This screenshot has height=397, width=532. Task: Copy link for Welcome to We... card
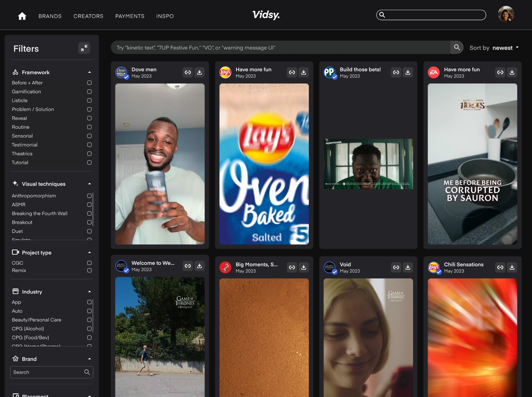(188, 266)
